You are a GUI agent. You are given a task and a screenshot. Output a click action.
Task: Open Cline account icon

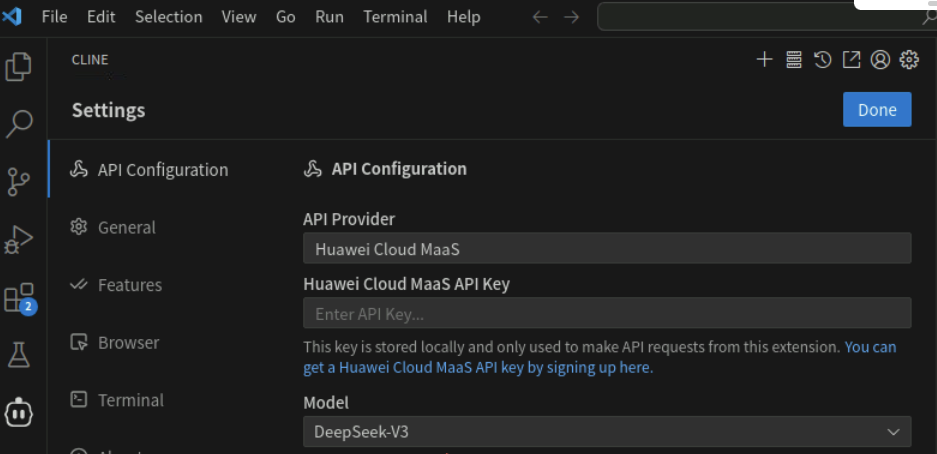coord(880,60)
